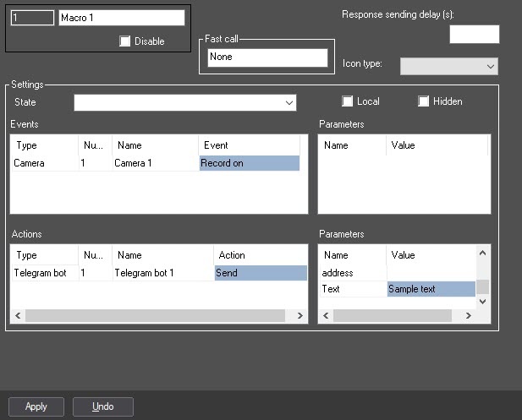Screen dimensions: 522x420
Task: Click the Response sending delay field
Action: (x=475, y=34)
